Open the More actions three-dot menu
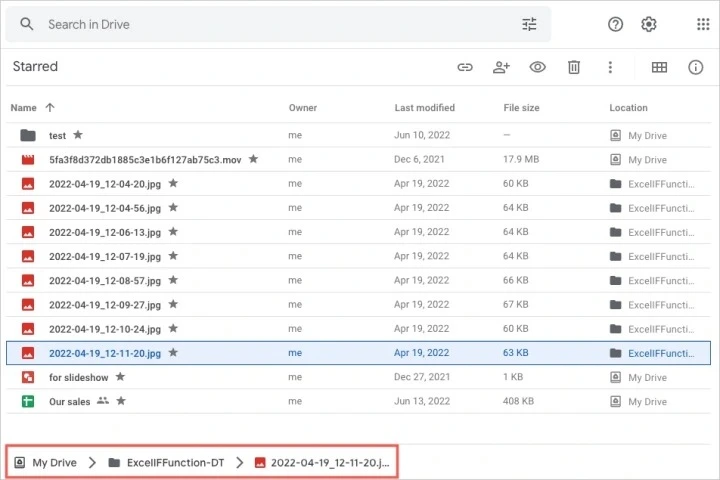Viewport: 720px width, 480px height. tap(610, 68)
